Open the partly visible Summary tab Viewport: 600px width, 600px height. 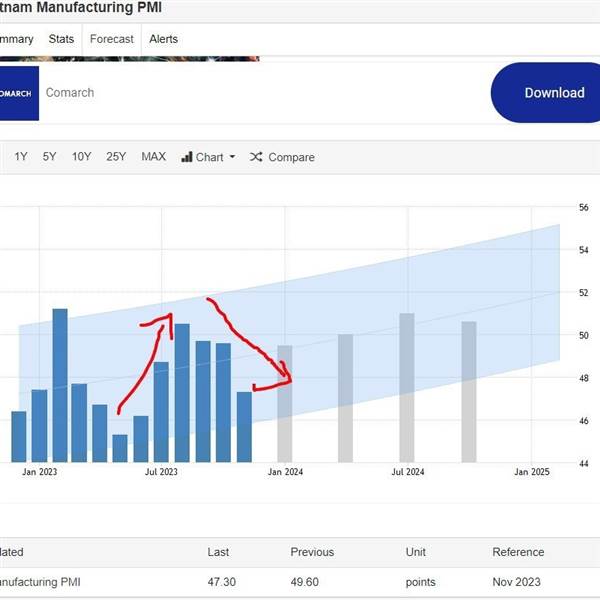17,39
